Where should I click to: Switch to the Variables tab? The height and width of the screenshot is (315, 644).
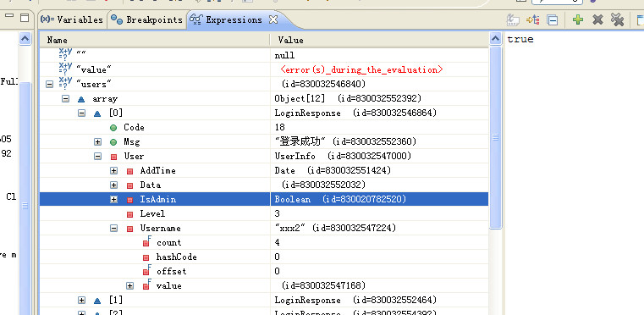click(x=72, y=19)
